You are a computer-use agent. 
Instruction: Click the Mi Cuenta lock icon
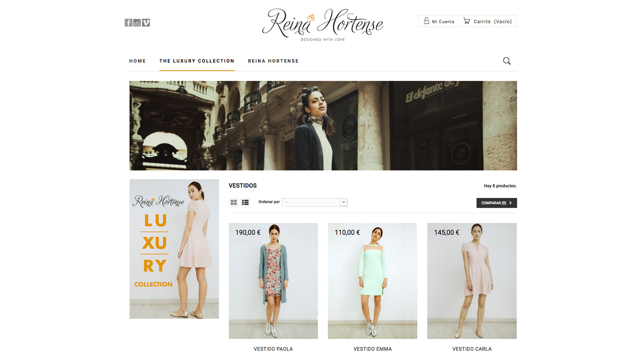tap(426, 21)
